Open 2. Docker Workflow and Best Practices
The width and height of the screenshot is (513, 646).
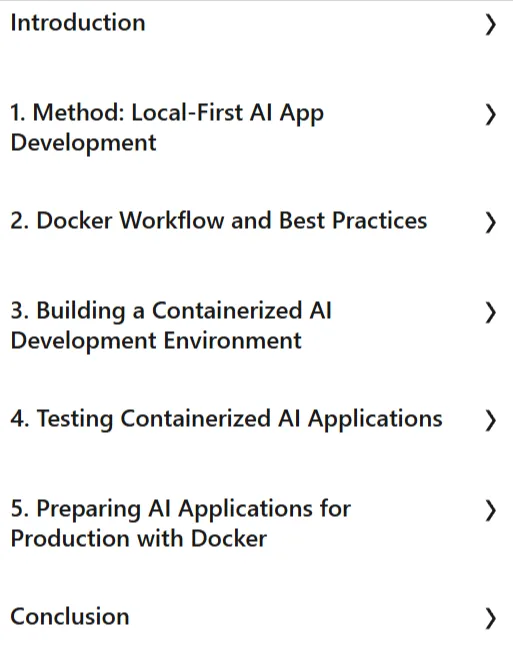(x=218, y=220)
